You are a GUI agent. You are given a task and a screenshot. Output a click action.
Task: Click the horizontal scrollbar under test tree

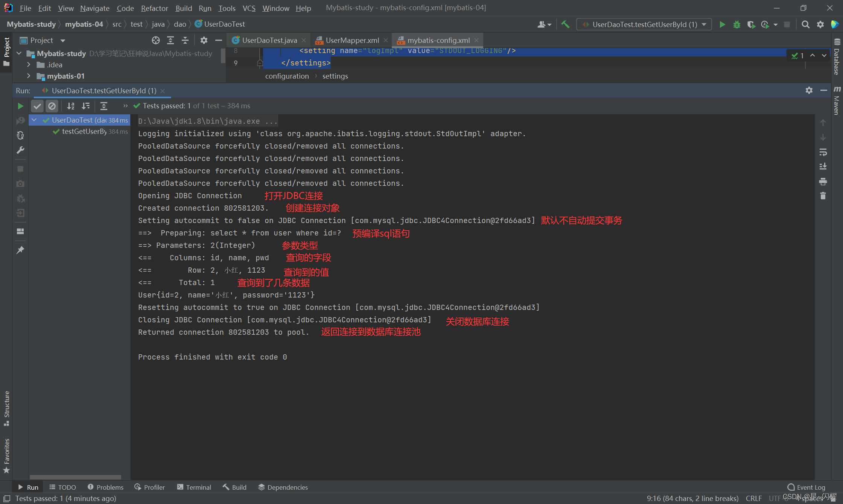75,477
